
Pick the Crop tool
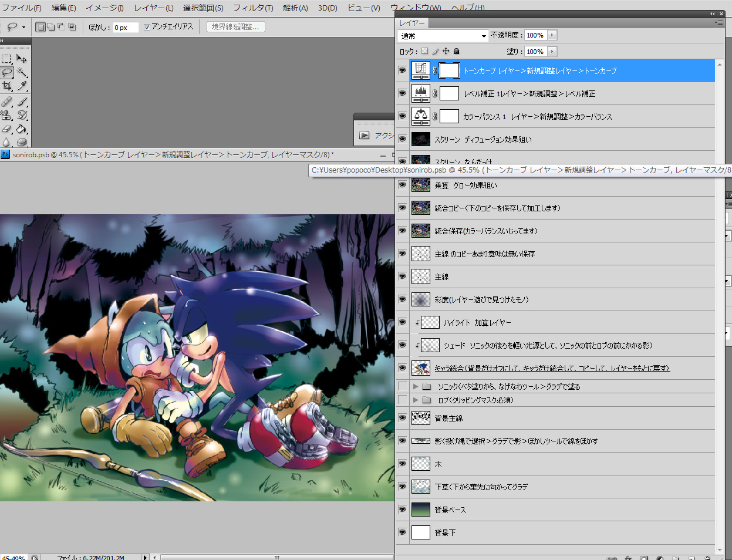click(x=6, y=86)
